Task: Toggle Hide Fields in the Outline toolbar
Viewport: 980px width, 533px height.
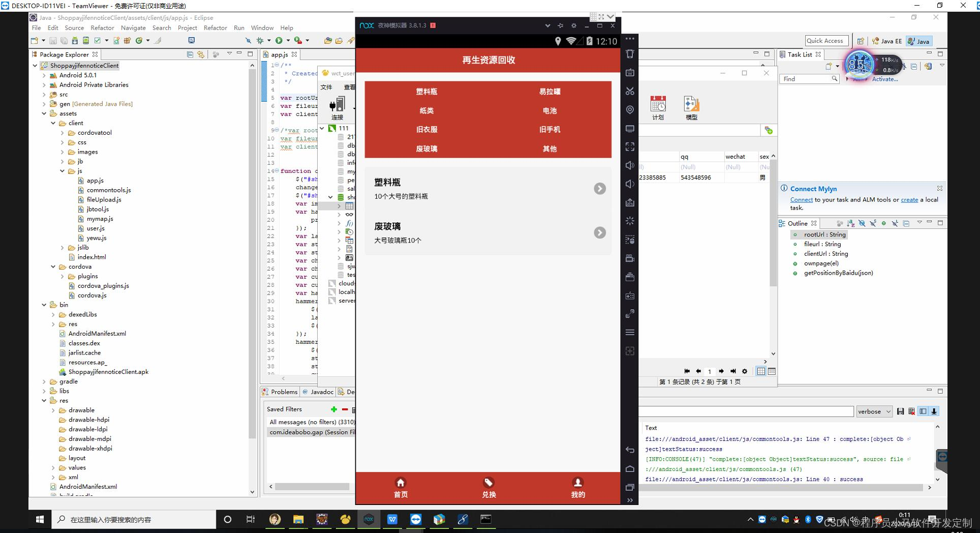Action: coord(862,223)
